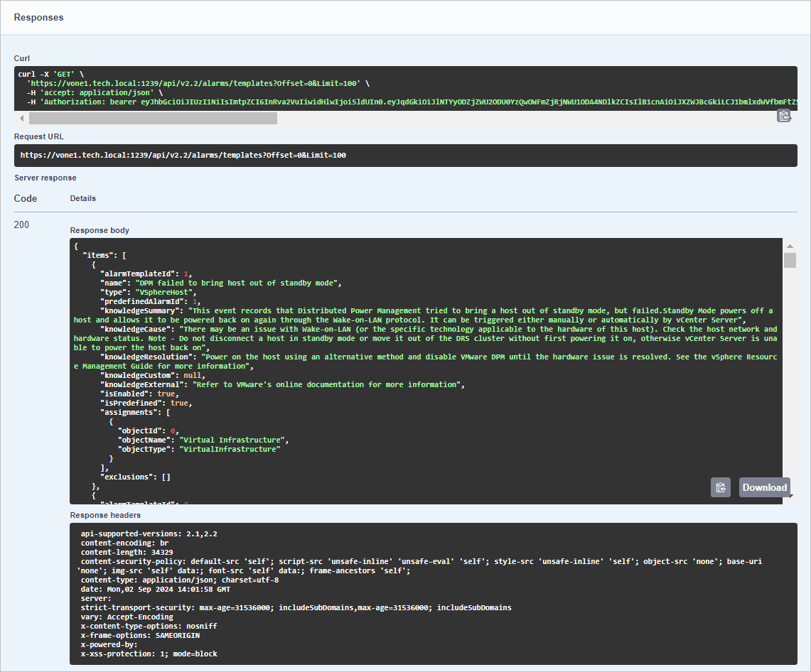Click the "Request URL" label
This screenshot has height=672, width=811.
39,136
